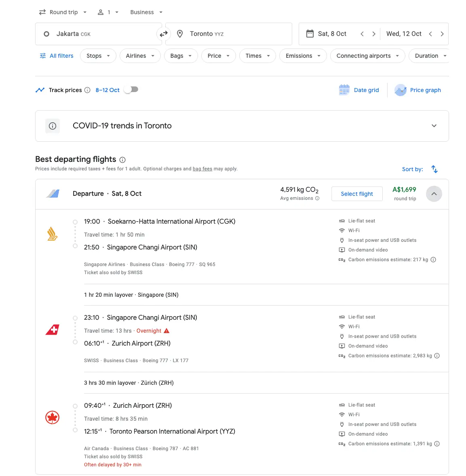The image size is (466, 476).
Task: Go to previous day for return date
Action: [430, 34]
